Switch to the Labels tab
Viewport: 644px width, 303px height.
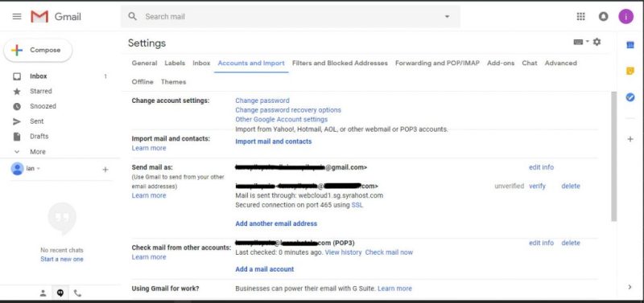175,63
